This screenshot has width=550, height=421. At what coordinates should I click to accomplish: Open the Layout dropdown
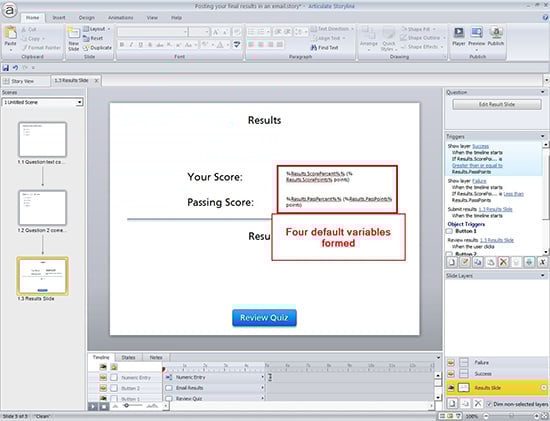click(x=97, y=29)
